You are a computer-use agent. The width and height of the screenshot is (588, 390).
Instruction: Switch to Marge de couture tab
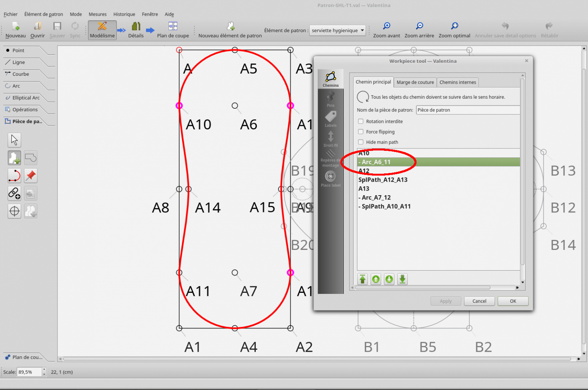[x=415, y=82]
